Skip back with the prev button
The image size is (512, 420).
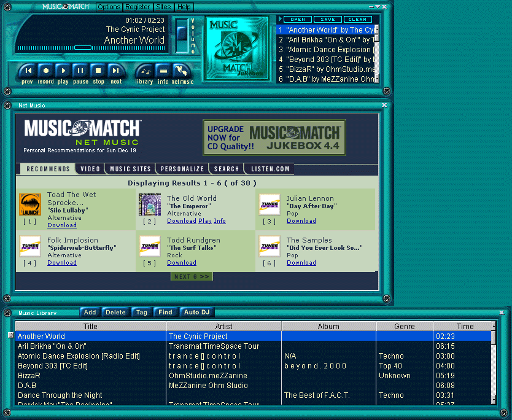coord(28,71)
